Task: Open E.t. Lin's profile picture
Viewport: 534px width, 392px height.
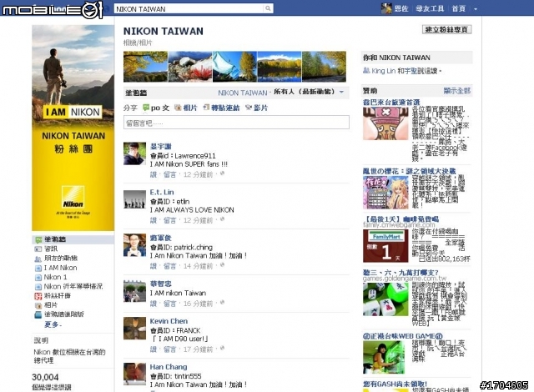Action: point(134,199)
